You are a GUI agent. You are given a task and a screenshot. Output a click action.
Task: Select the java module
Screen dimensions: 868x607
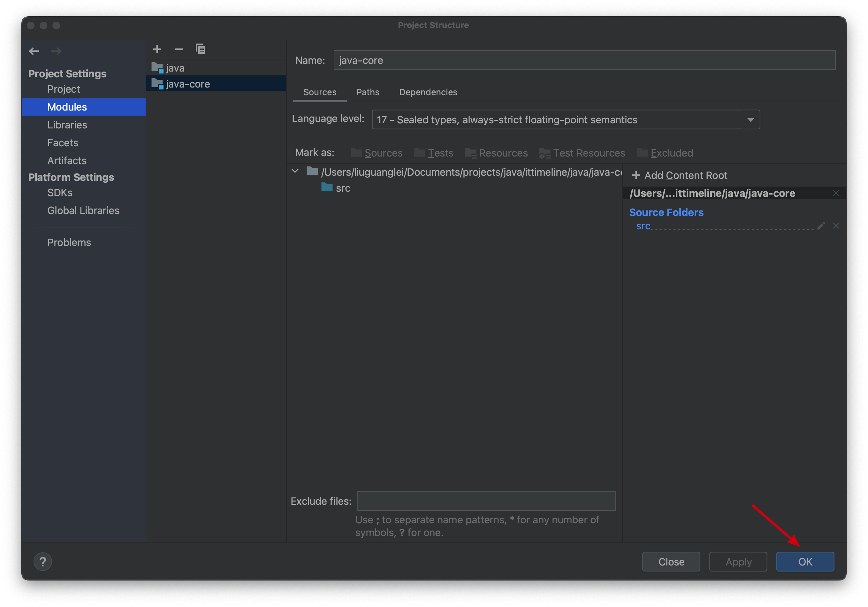click(216, 68)
